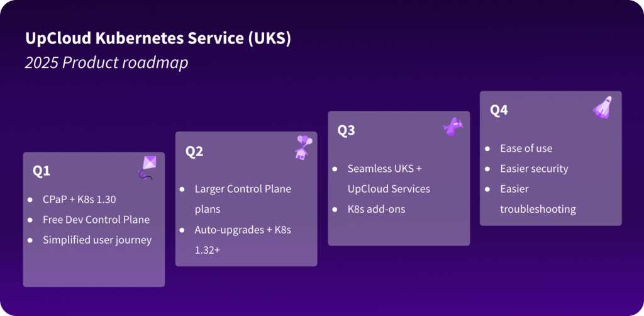Image resolution: width=644 pixels, height=316 pixels.
Task: Select the Q2 heading
Action: point(194,151)
